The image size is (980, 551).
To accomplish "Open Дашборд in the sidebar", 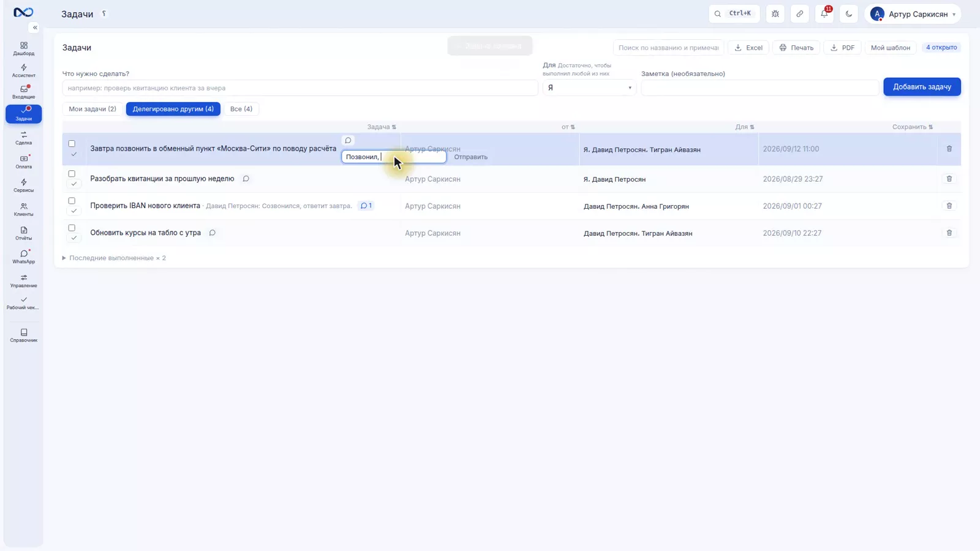I will tap(23, 49).
